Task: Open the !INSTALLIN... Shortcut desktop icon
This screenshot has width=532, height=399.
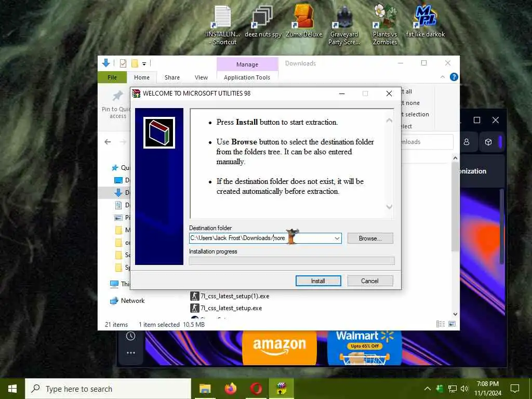Action: click(x=222, y=25)
